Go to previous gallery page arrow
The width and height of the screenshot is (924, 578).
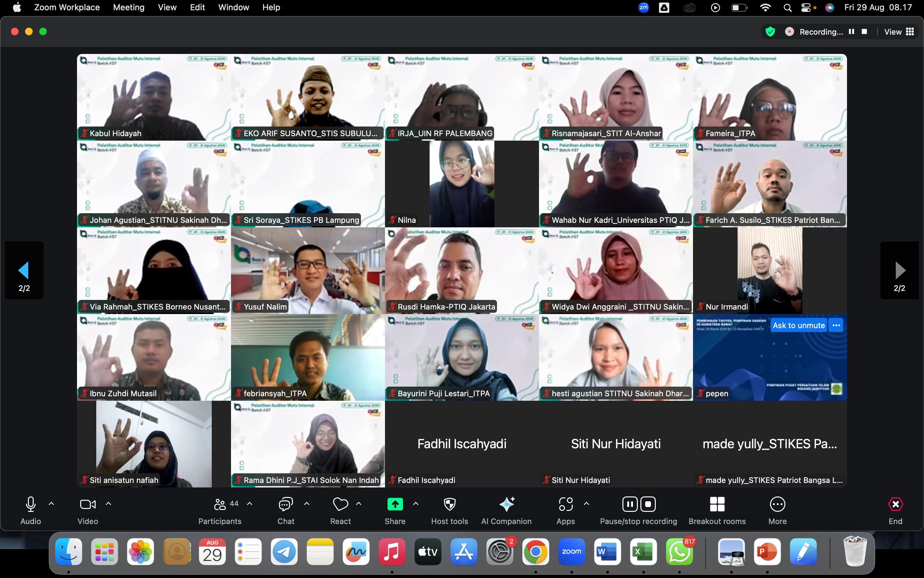24,270
